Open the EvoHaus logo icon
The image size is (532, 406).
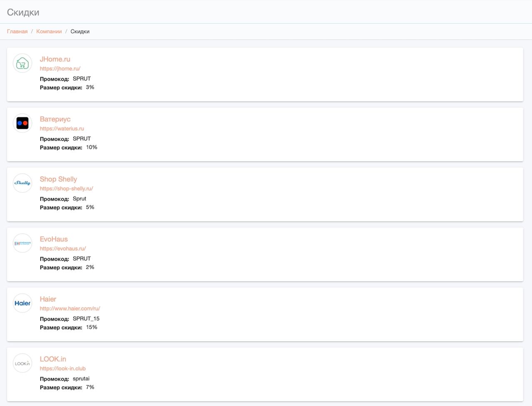tap(22, 243)
